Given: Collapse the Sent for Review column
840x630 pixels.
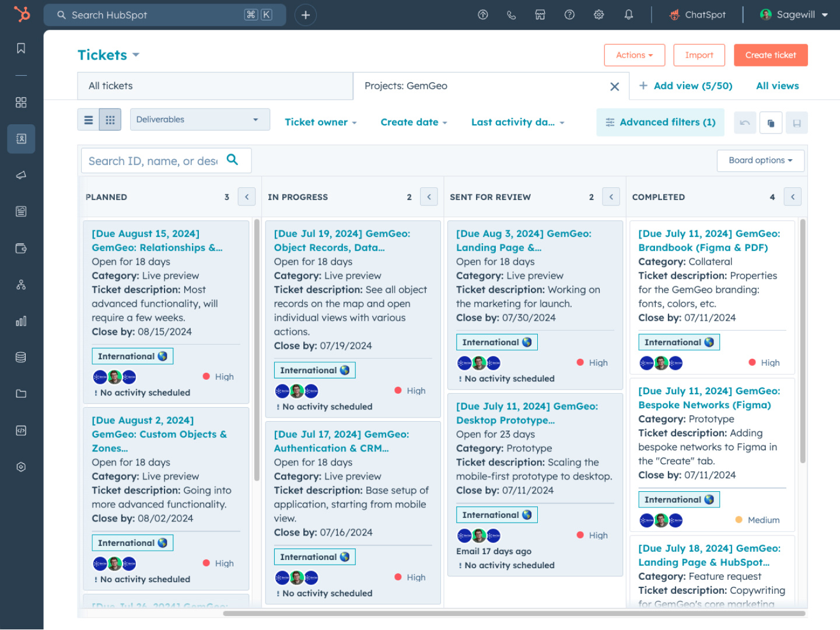Looking at the screenshot, I should (x=611, y=197).
